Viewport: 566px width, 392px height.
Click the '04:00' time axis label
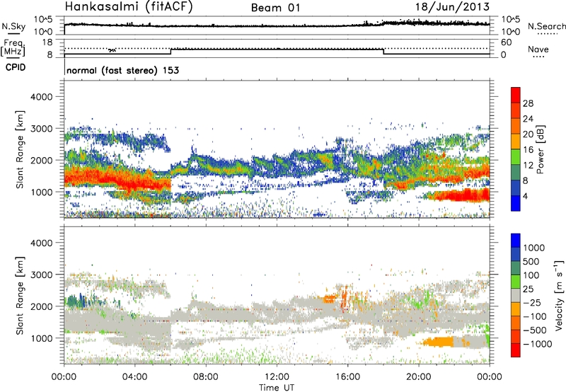134,377
